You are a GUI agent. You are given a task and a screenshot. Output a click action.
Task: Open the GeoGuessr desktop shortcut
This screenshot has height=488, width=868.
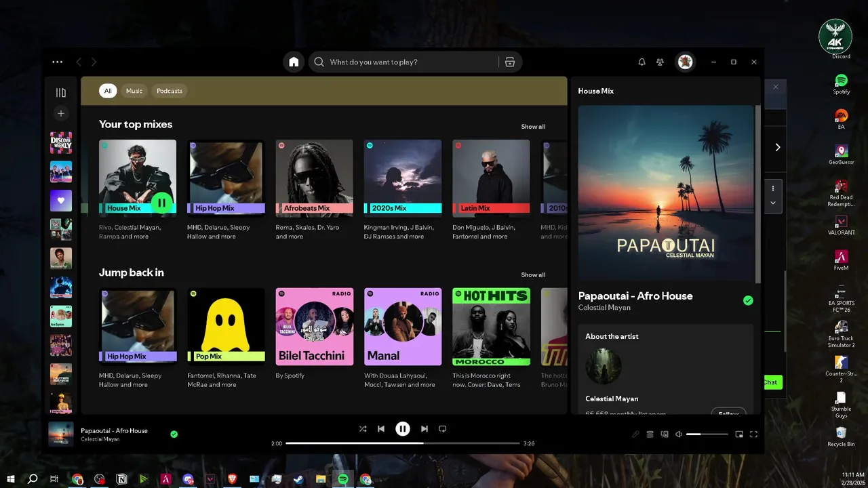click(x=841, y=155)
